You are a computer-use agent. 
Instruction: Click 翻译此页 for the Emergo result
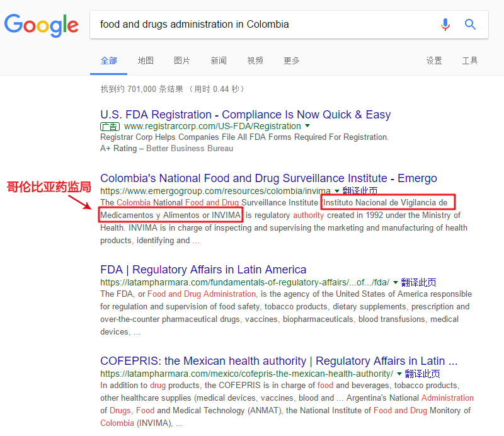point(360,190)
